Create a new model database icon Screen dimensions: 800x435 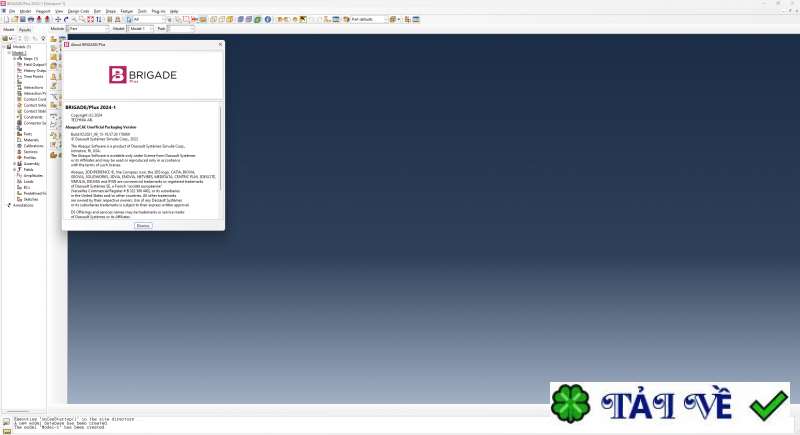(6, 19)
